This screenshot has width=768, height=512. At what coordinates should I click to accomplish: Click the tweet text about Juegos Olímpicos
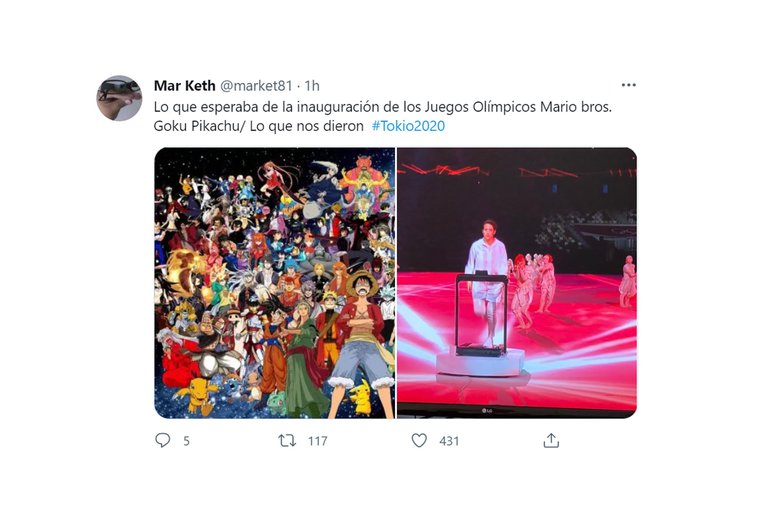coord(383,116)
